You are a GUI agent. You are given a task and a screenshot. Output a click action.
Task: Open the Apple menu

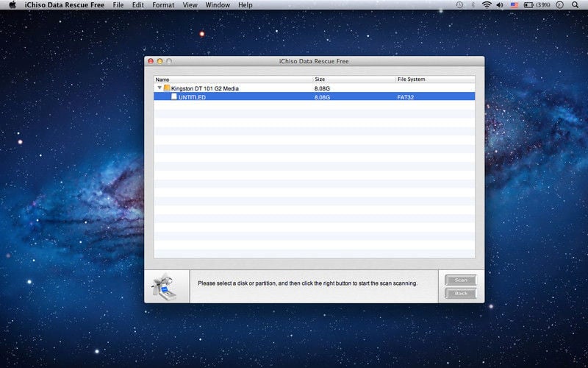[12, 5]
